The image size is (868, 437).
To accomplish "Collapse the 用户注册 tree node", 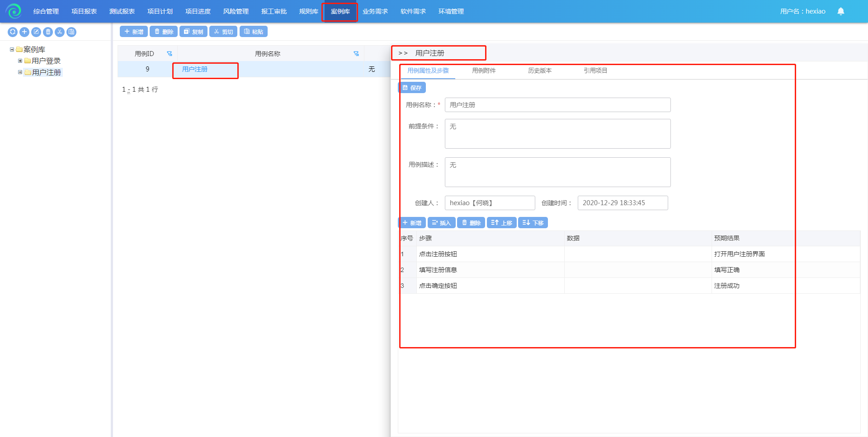I will (20, 72).
